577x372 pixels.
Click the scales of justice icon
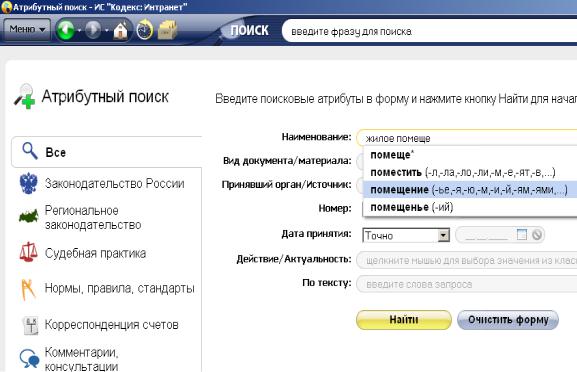[x=28, y=252]
